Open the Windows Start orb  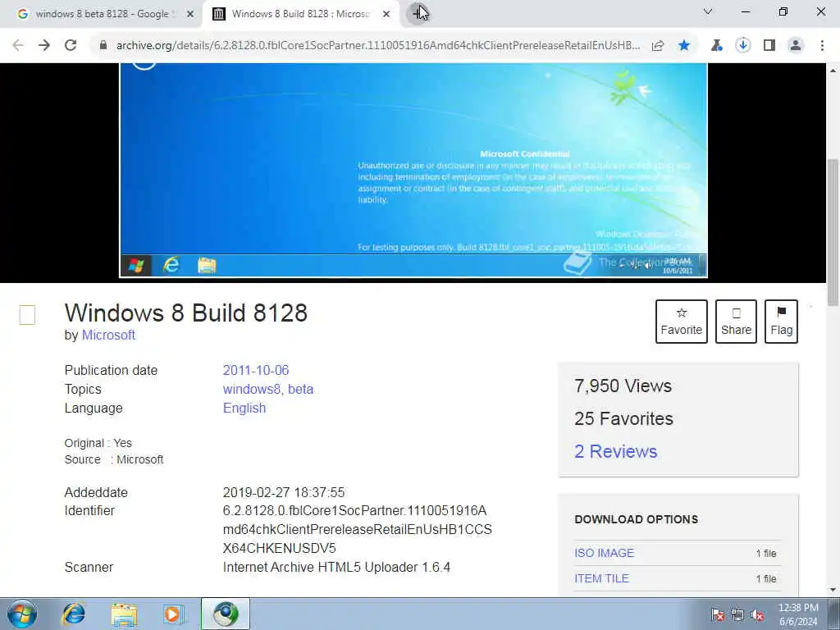22,614
